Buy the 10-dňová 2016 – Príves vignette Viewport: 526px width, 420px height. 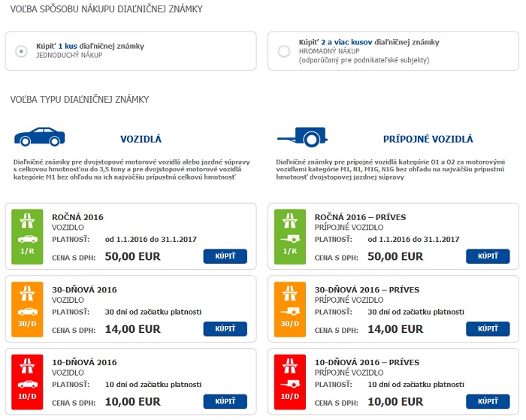click(x=488, y=401)
